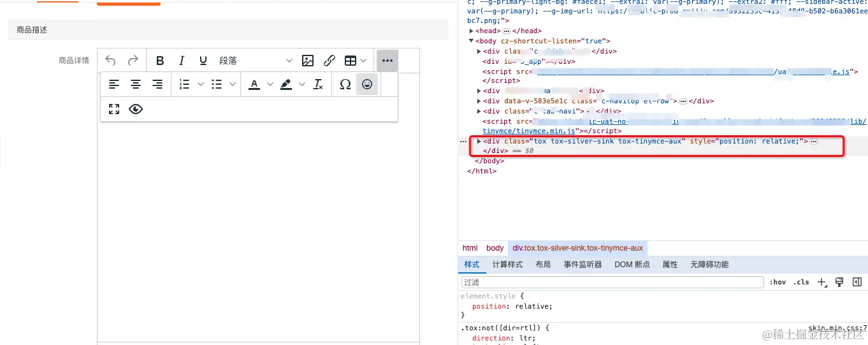Image resolution: width=868 pixels, height=345 pixels.
Task: Expand the c-navitop el-row div node
Action: [479, 101]
